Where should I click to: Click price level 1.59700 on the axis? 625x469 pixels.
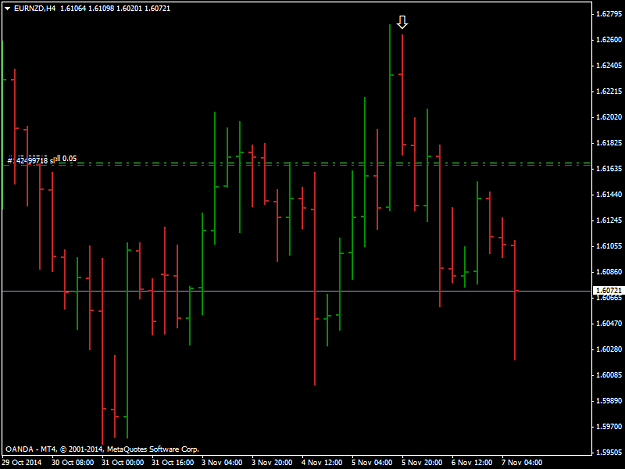[609, 427]
